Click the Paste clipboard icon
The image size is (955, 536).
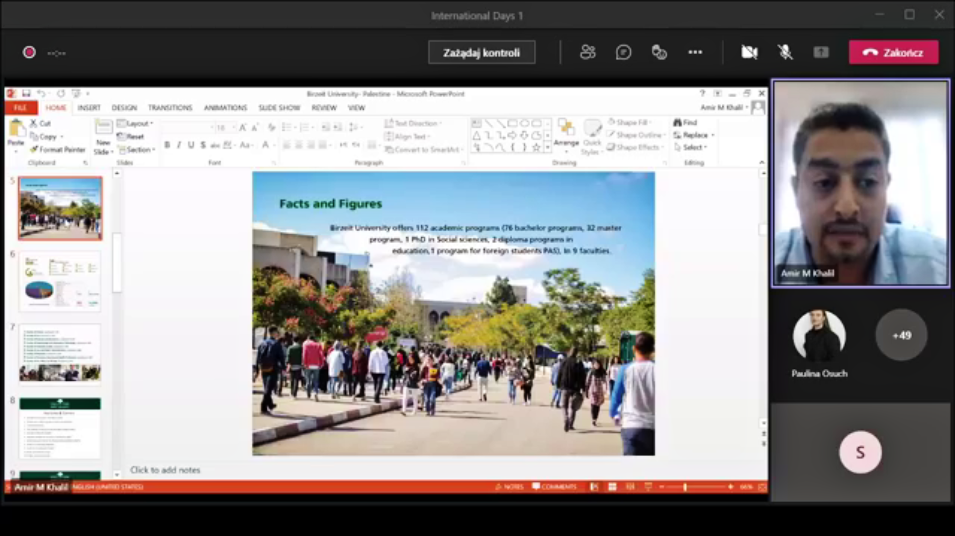click(x=16, y=130)
